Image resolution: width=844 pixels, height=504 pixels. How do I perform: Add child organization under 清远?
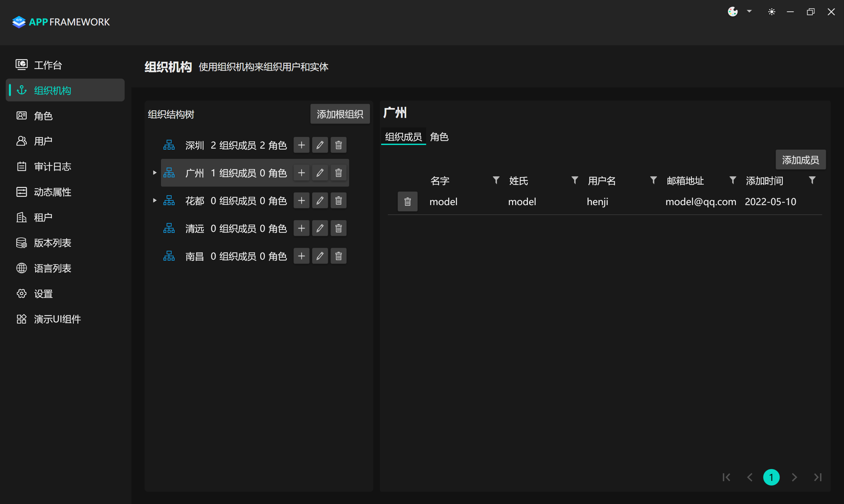pos(301,229)
